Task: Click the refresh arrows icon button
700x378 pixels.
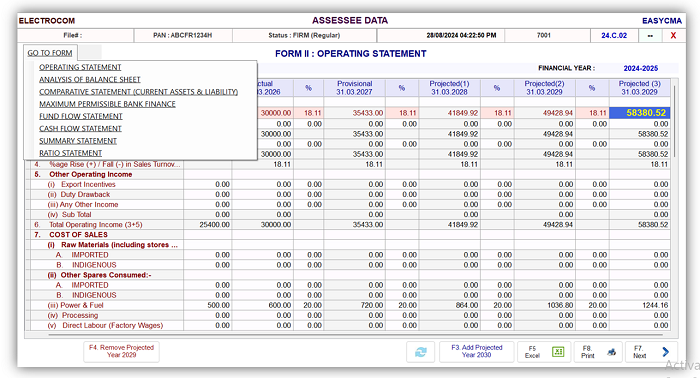Action: pos(421,352)
